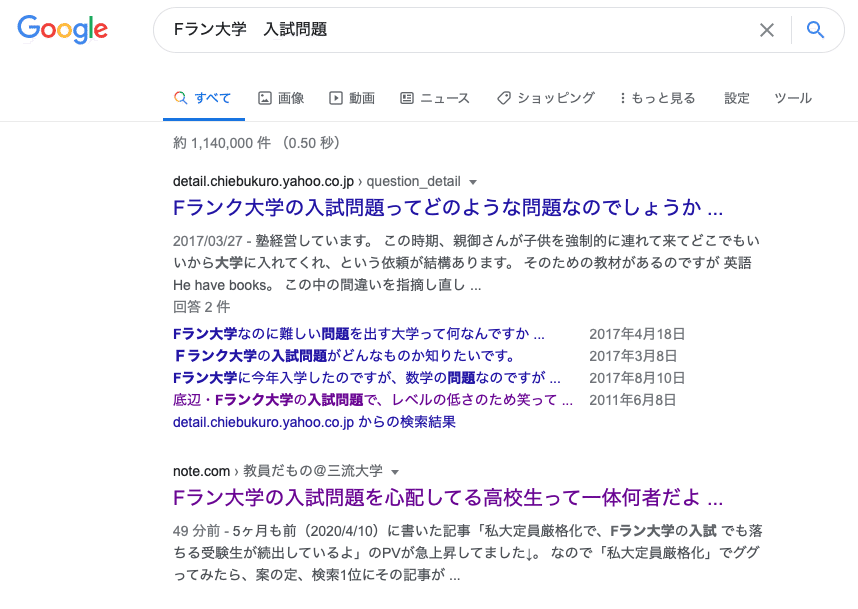This screenshot has height=609, width=858.
Task: Open the ニュース tab
Action: (x=435, y=98)
